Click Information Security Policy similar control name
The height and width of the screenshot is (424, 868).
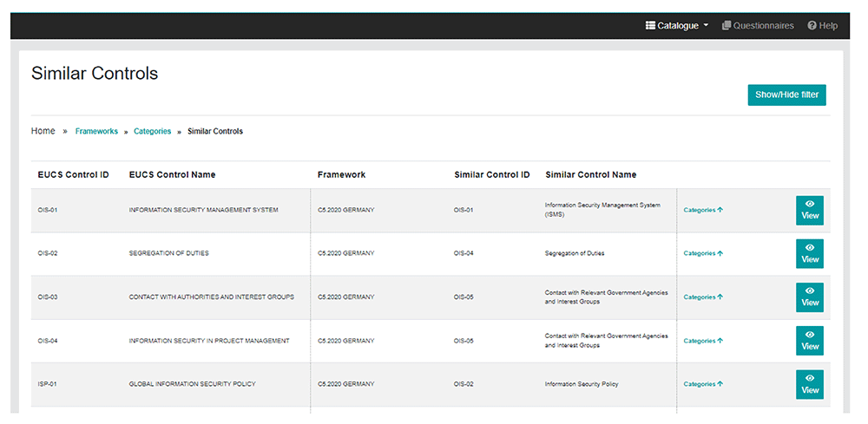click(582, 384)
